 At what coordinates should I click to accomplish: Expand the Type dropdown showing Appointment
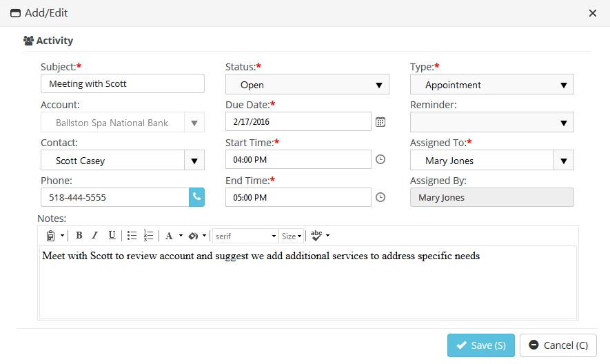pos(491,85)
